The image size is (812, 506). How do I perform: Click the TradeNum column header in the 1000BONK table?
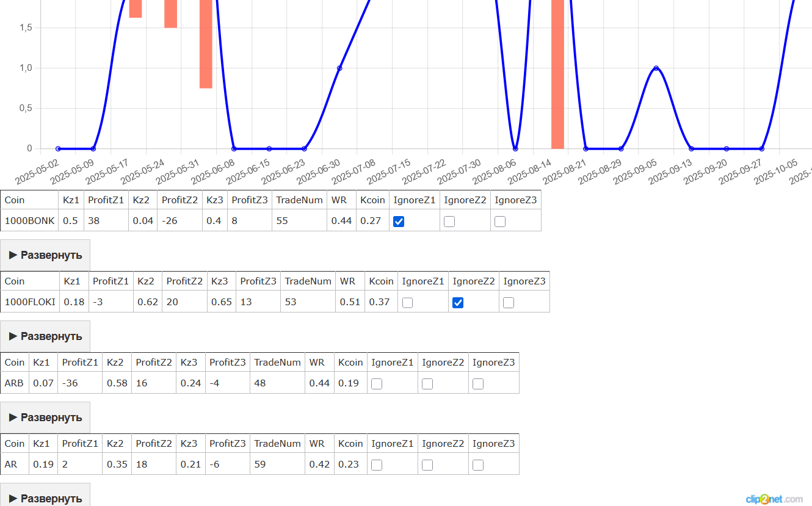[x=299, y=200]
